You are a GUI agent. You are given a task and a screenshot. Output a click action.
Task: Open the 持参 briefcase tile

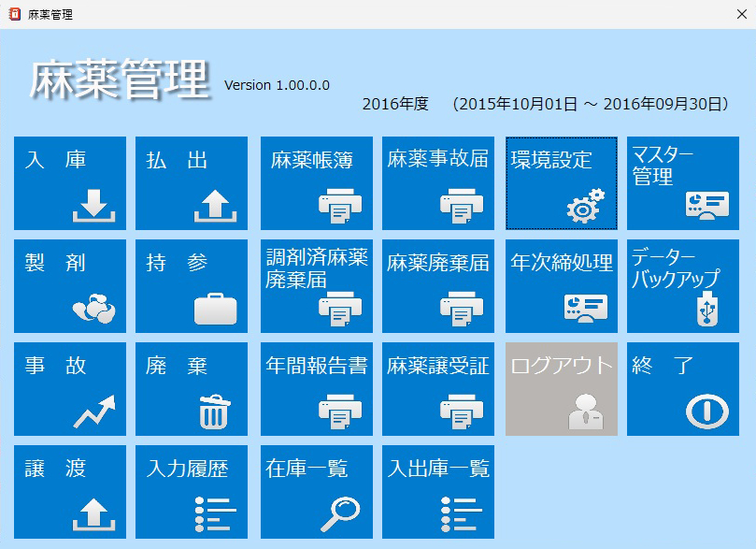(x=192, y=286)
